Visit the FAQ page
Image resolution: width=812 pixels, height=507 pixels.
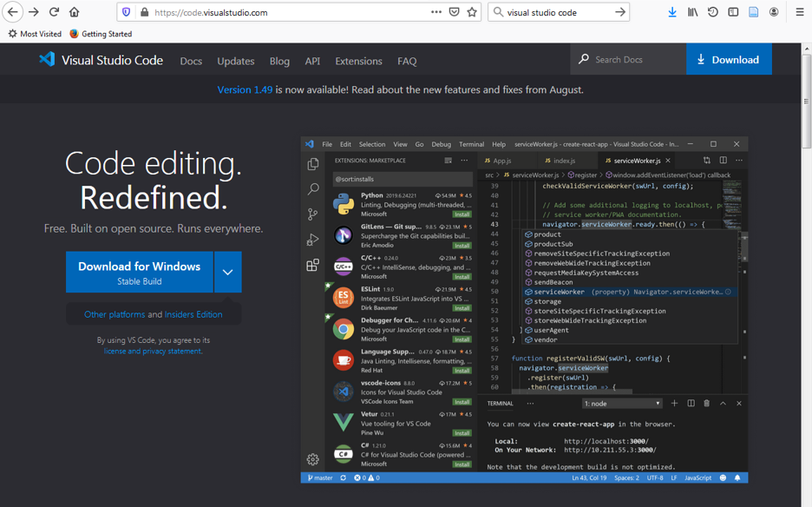point(407,61)
